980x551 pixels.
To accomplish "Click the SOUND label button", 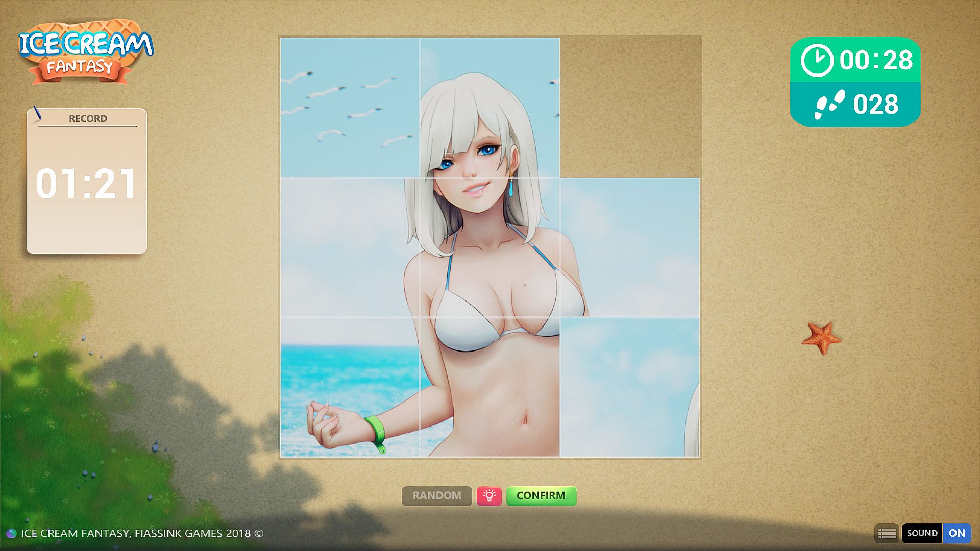I will click(x=922, y=533).
